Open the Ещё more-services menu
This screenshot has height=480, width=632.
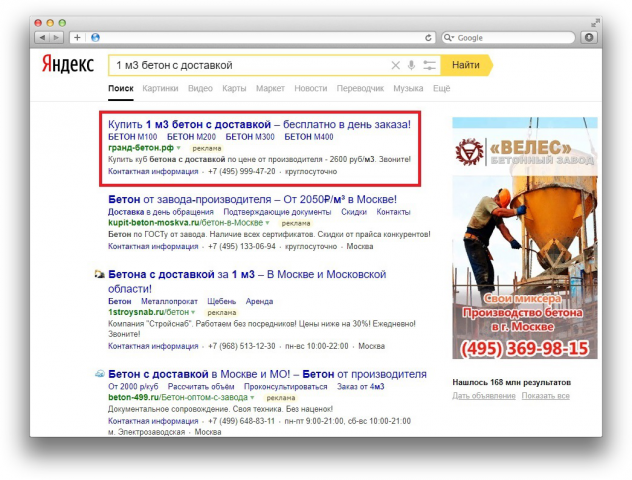click(x=441, y=88)
